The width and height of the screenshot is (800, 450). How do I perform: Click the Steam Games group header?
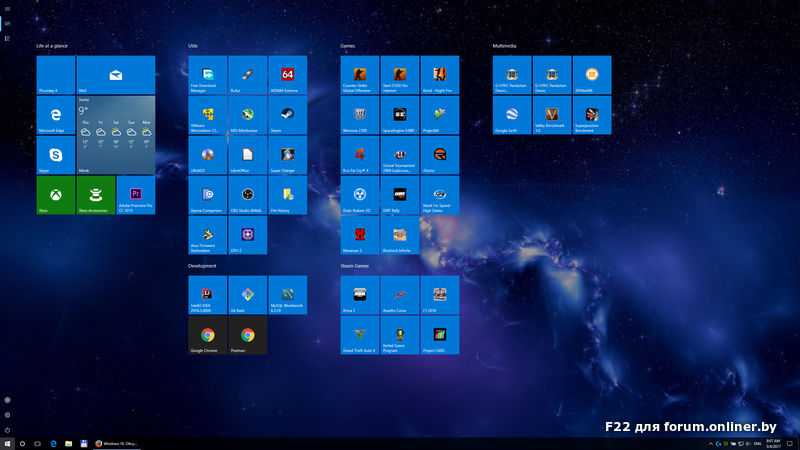pyautogui.click(x=355, y=266)
